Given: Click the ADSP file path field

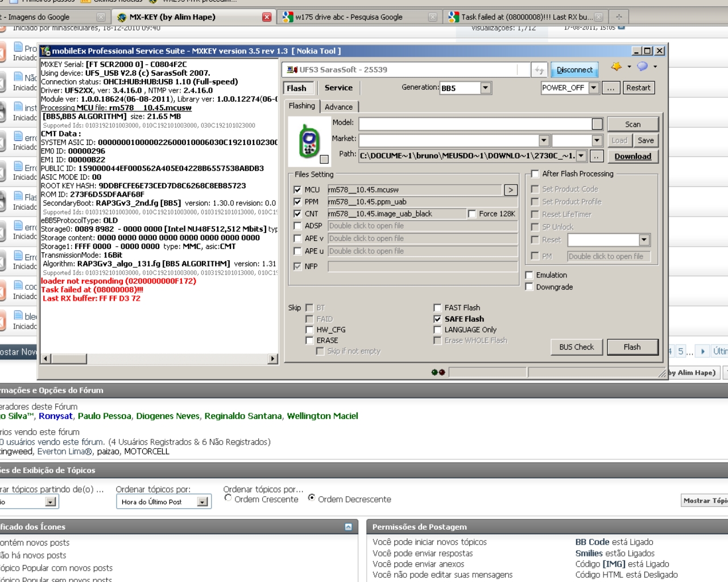Looking at the screenshot, I should 423,226.
